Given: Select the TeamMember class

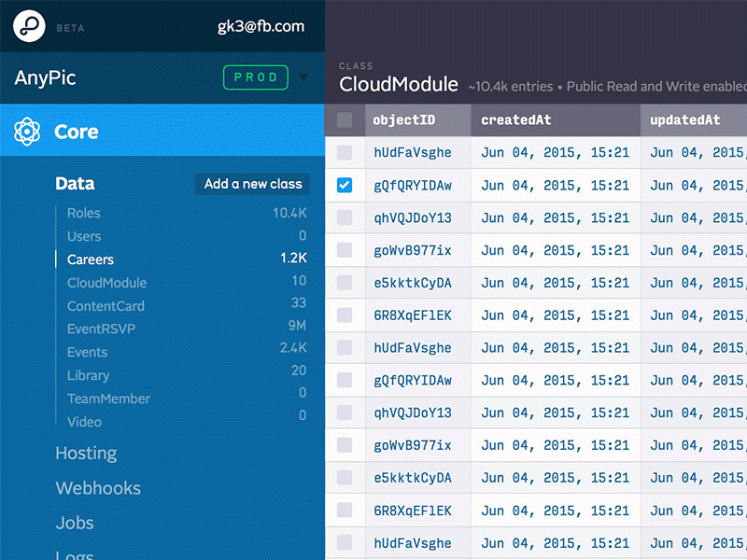Looking at the screenshot, I should (108, 399).
